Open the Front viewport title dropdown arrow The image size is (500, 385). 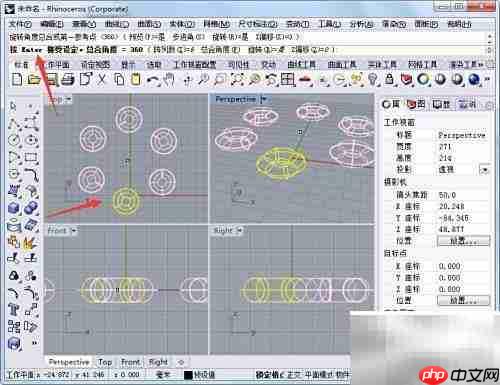(74, 231)
